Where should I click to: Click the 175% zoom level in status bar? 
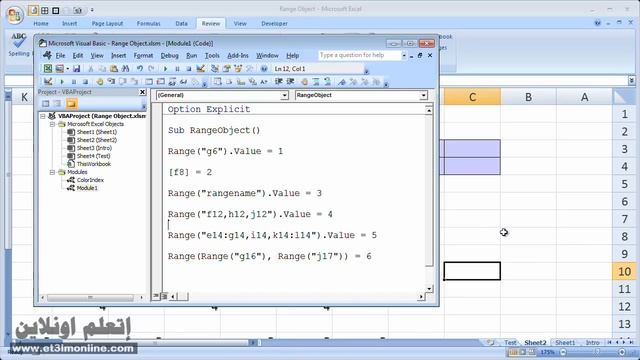tap(547, 352)
